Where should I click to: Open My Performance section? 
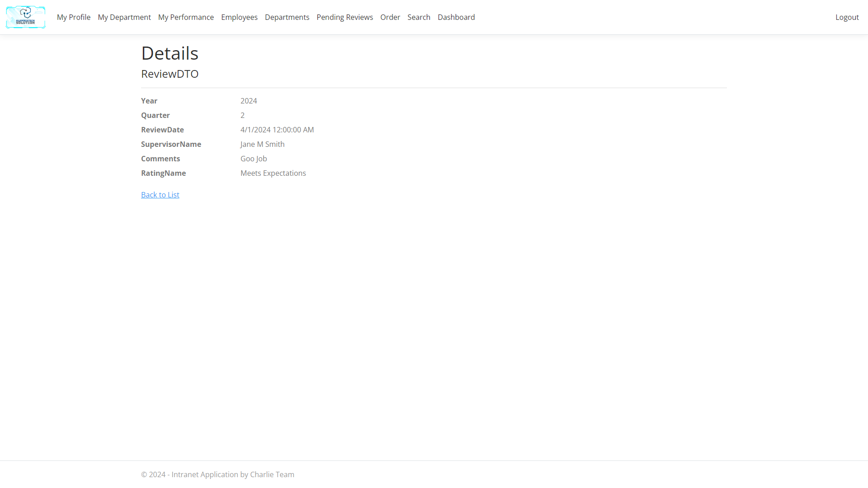click(x=186, y=17)
